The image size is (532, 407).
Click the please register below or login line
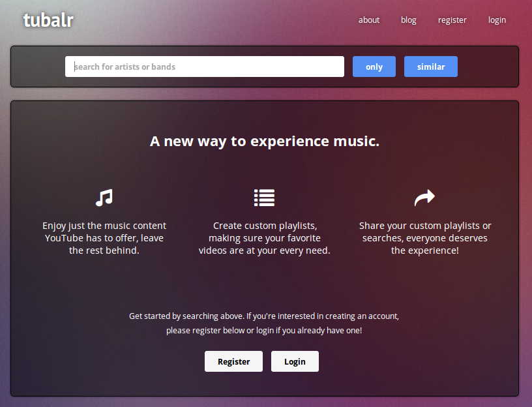pyautogui.click(x=264, y=330)
